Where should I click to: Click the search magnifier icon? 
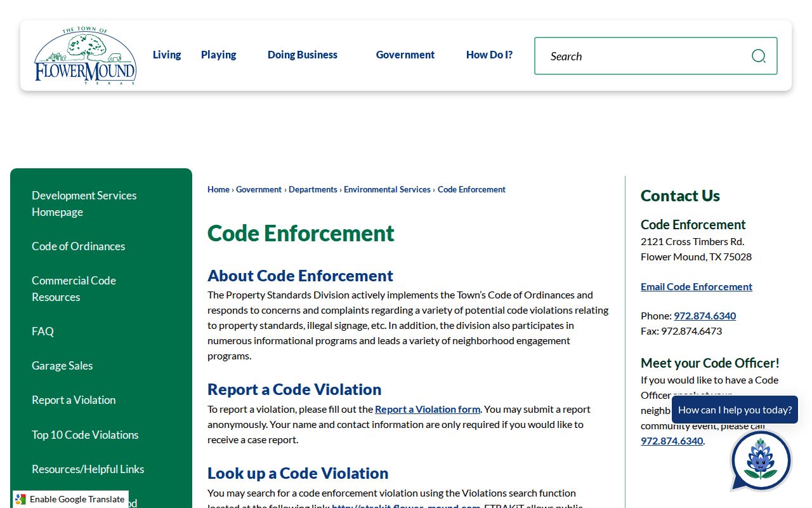point(758,56)
